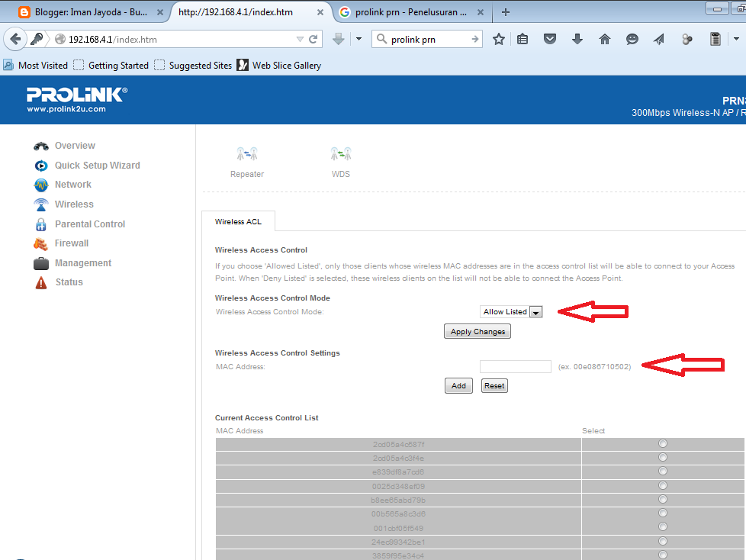
Task: Select radio button for 001cbf05f549
Action: (x=663, y=526)
